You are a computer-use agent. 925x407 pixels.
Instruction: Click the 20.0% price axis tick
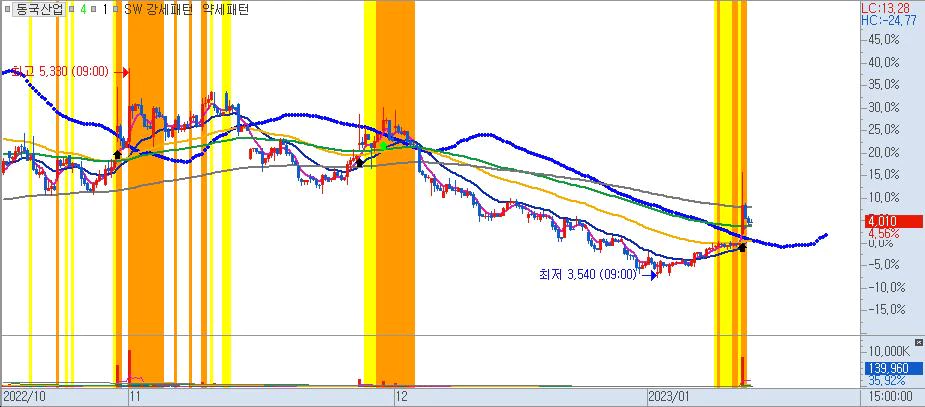pos(883,153)
